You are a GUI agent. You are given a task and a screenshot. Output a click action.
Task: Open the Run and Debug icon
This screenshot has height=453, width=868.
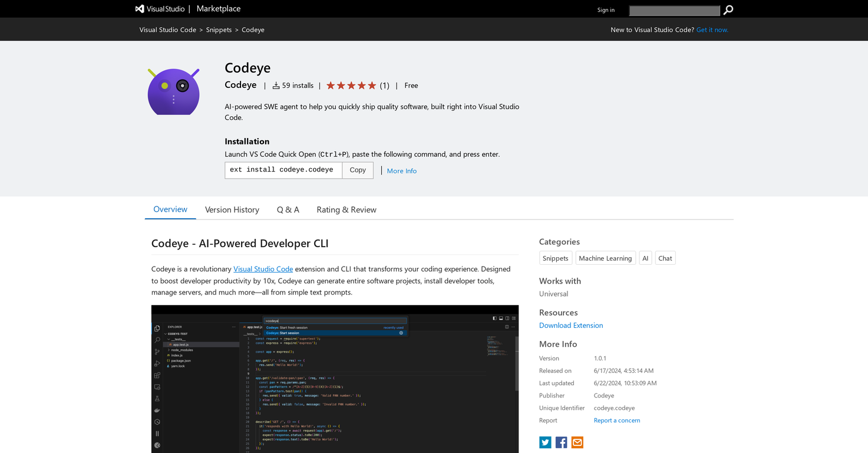click(x=157, y=363)
